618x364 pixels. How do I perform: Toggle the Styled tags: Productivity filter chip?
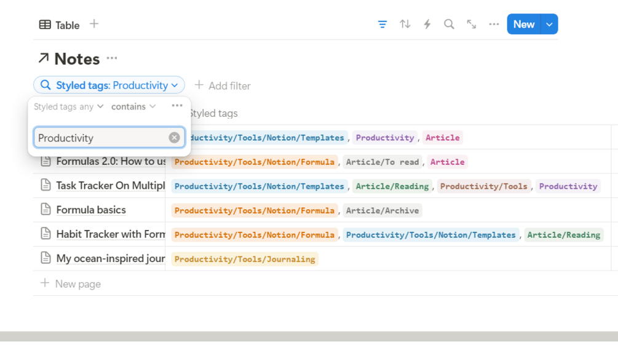point(109,85)
